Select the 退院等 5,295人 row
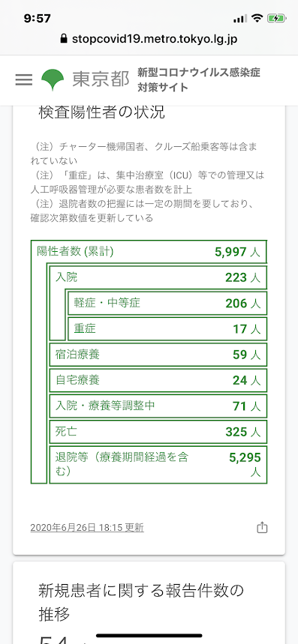This screenshot has width=298, height=644. [x=158, y=465]
